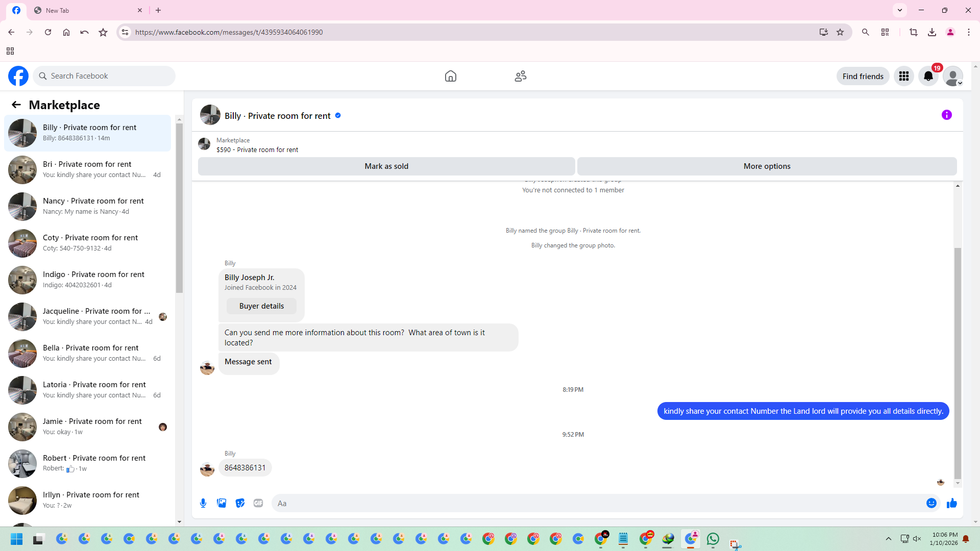Expand the account profile dropdown
This screenshot has height=551, width=980.
953,76
